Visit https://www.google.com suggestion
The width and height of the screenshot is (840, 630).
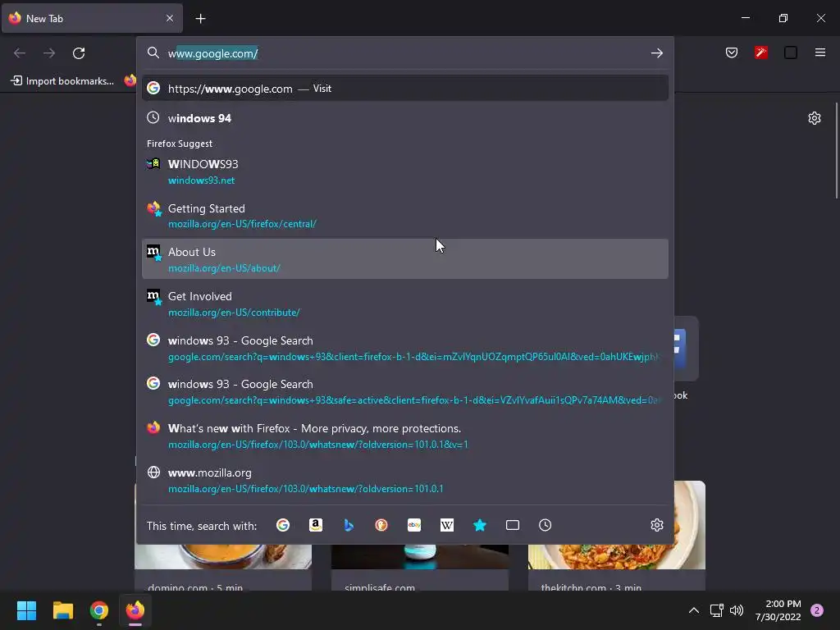pyautogui.click(x=405, y=89)
